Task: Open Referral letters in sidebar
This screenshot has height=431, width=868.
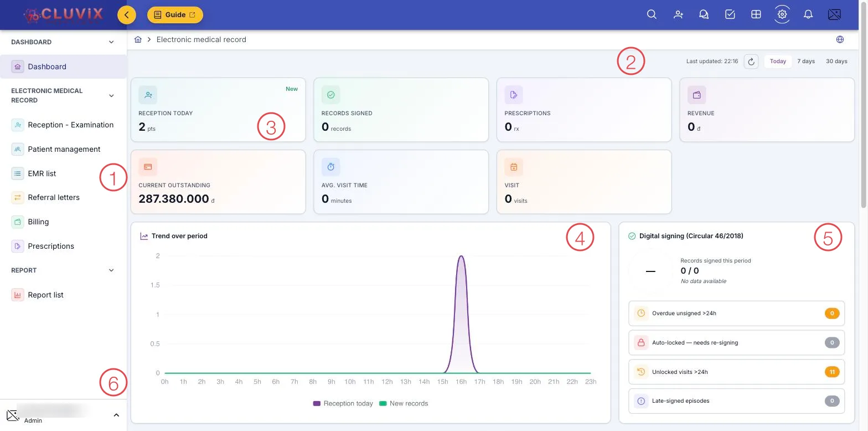Action: tap(63, 197)
